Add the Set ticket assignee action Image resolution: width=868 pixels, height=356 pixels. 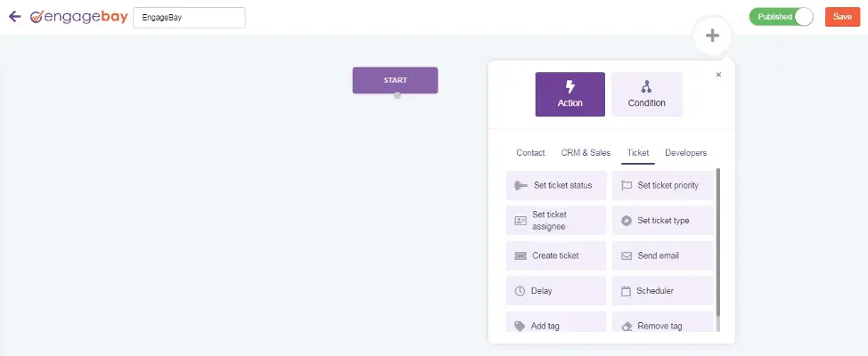556,221
